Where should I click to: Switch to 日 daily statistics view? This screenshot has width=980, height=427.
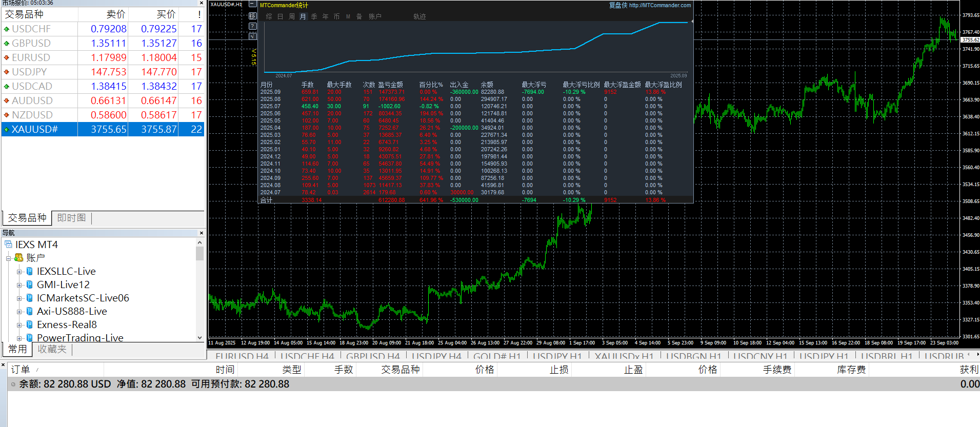(281, 17)
